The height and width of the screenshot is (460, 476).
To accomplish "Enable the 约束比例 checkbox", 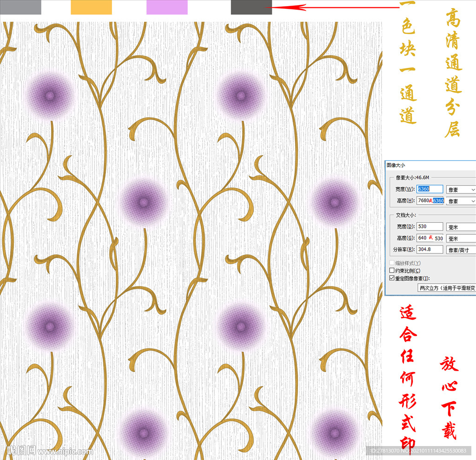I will click(392, 270).
